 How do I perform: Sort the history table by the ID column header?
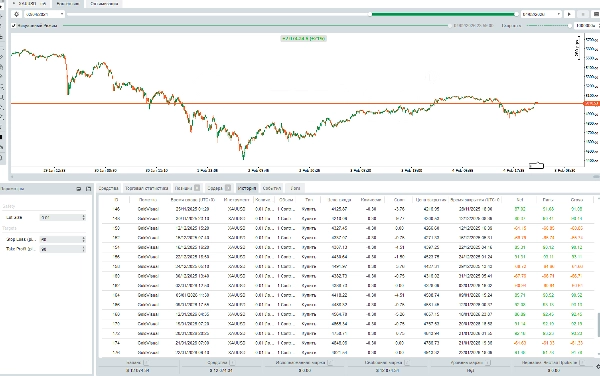coord(116,200)
